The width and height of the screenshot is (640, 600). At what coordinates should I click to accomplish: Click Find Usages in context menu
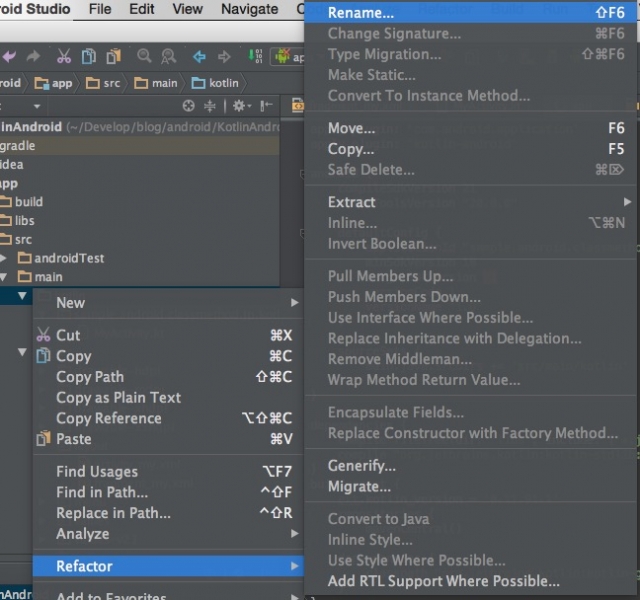(x=97, y=471)
